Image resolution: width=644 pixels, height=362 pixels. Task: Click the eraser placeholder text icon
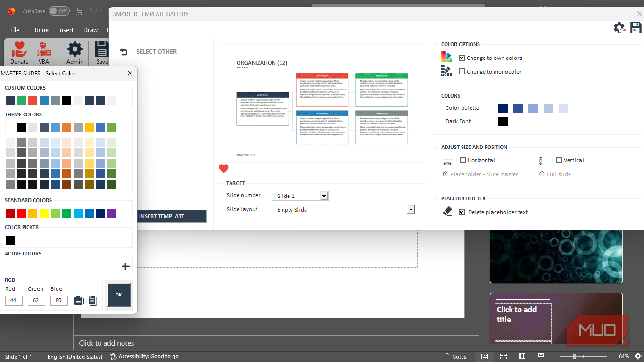click(447, 212)
